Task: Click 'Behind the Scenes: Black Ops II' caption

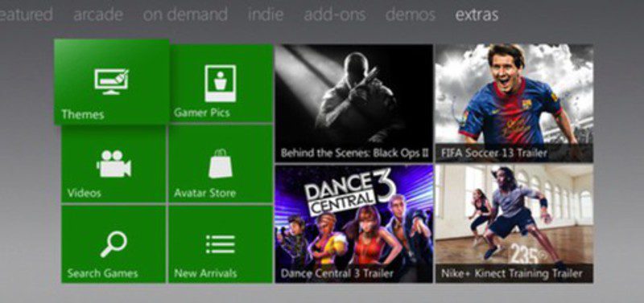Action: coord(355,154)
